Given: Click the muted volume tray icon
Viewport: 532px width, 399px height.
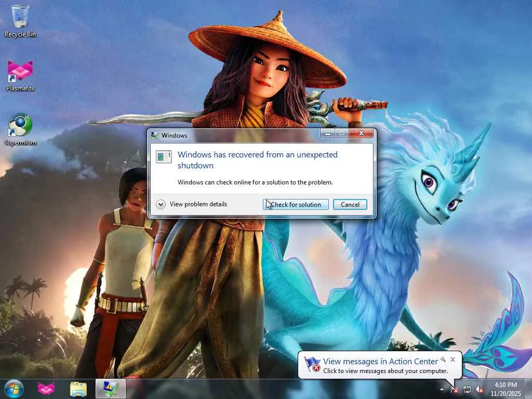Looking at the screenshot, I should coord(479,390).
